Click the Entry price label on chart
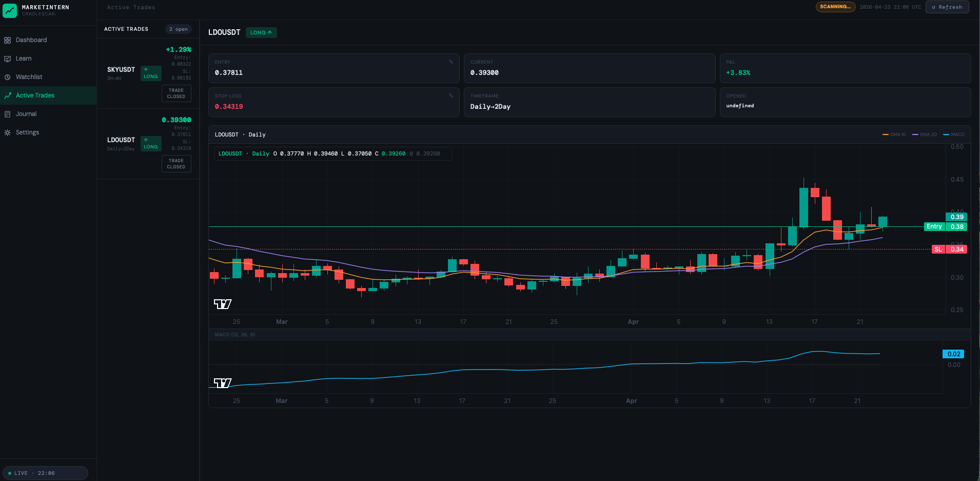The image size is (980, 481). [x=934, y=226]
